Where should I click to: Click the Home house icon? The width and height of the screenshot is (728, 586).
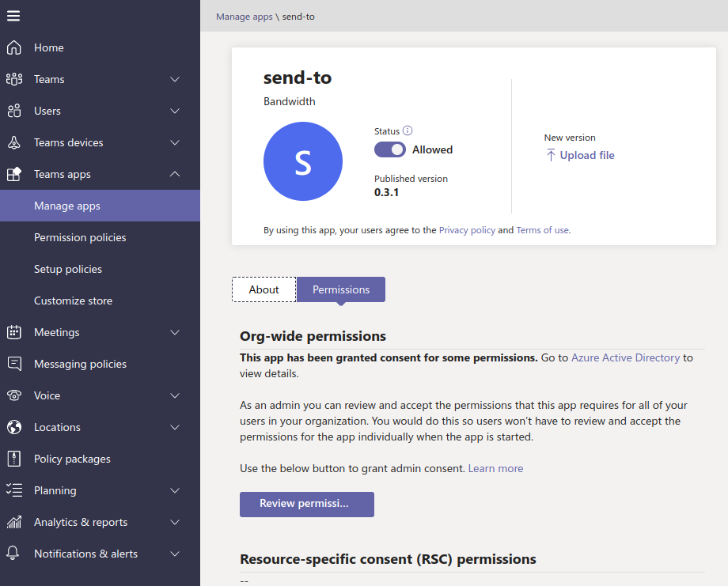click(14, 47)
